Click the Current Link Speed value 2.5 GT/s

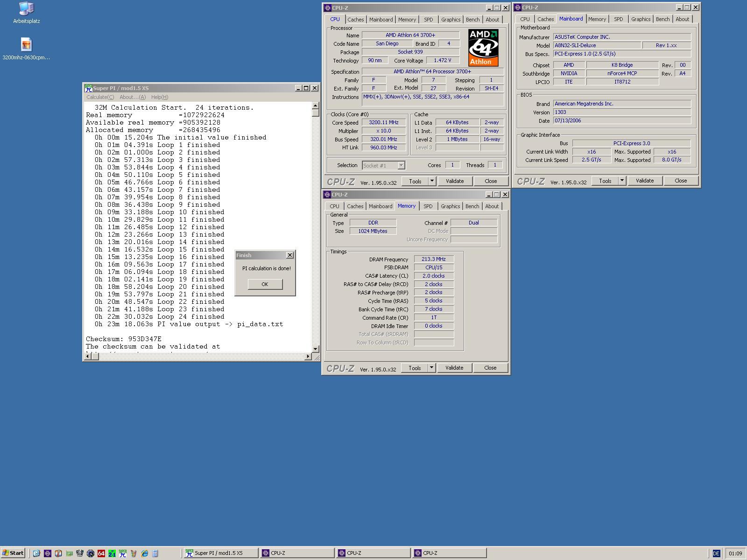click(592, 160)
